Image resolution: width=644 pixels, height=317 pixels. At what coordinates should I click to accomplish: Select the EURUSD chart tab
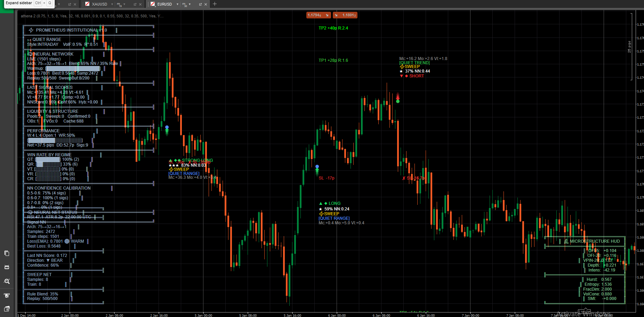click(x=164, y=4)
